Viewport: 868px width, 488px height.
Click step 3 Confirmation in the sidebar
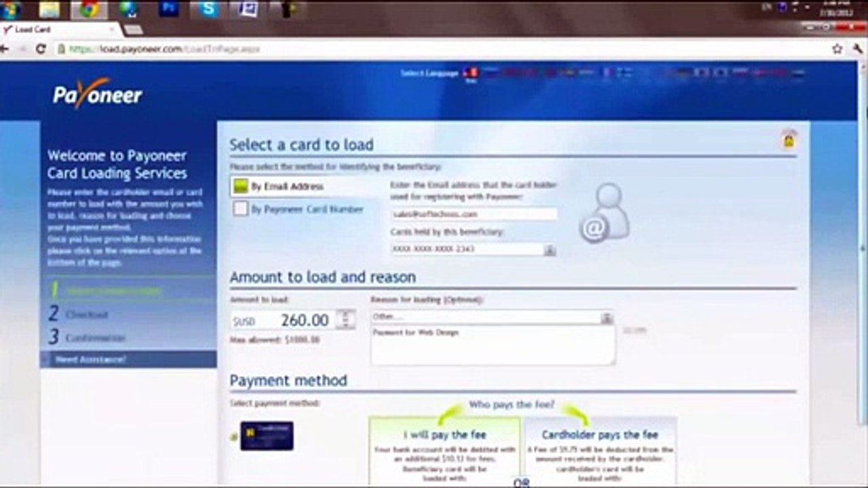pyautogui.click(x=86, y=338)
